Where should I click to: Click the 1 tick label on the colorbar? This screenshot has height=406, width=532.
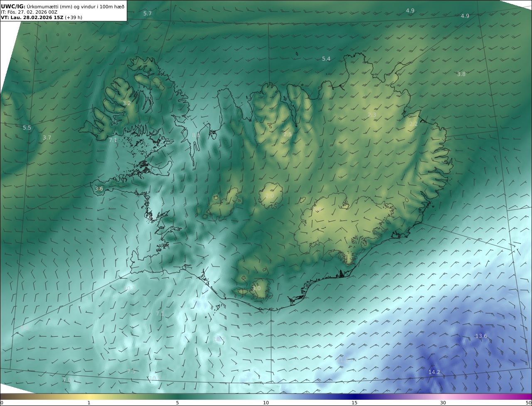tap(89, 403)
